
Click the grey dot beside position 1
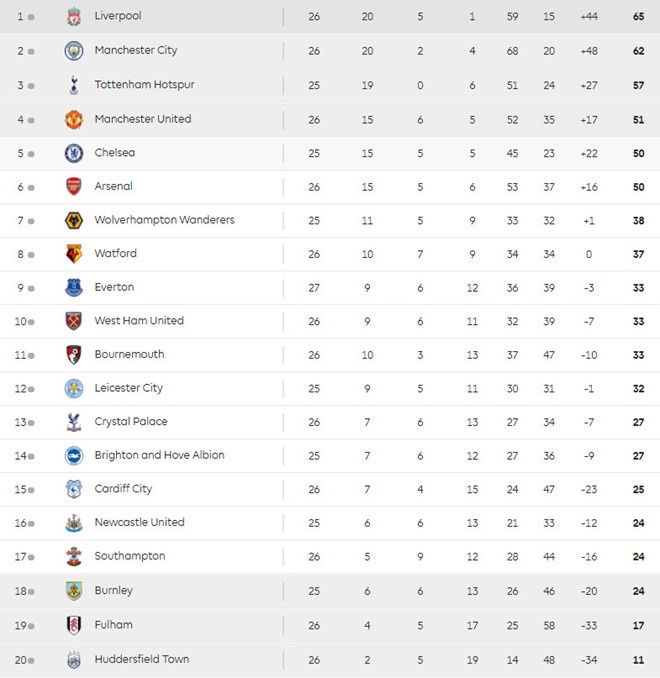(32, 17)
